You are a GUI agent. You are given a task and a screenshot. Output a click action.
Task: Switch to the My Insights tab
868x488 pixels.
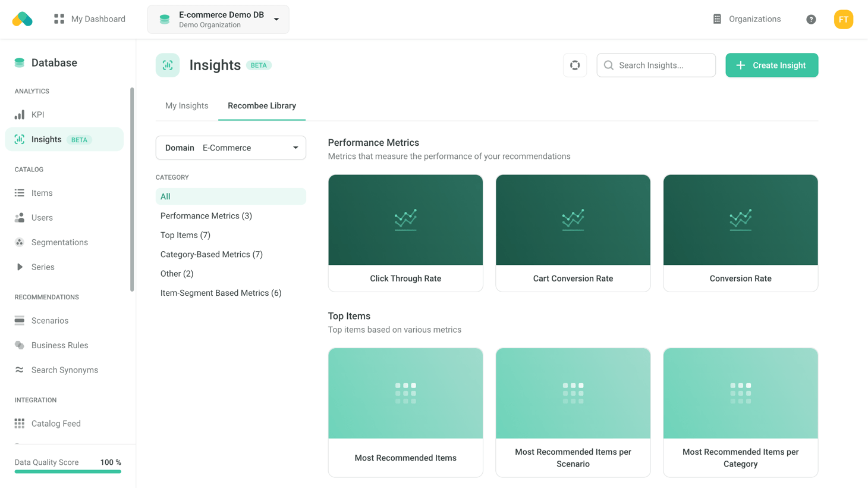(x=187, y=106)
